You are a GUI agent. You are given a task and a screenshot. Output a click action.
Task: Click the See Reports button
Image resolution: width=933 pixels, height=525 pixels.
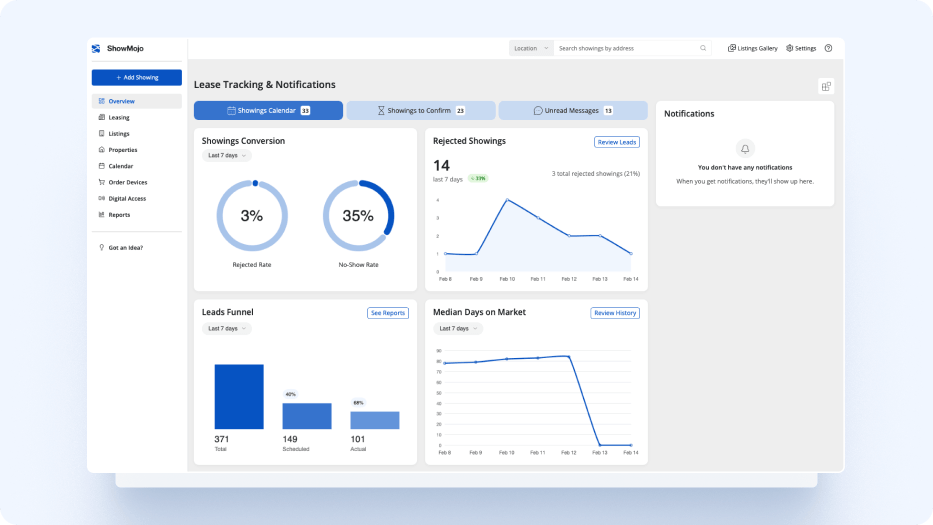388,313
